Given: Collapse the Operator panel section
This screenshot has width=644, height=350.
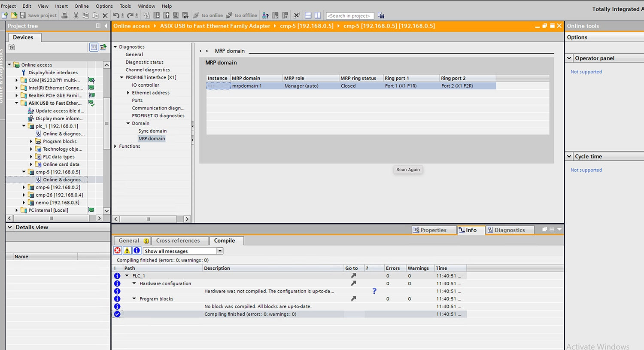Looking at the screenshot, I should pos(569,58).
